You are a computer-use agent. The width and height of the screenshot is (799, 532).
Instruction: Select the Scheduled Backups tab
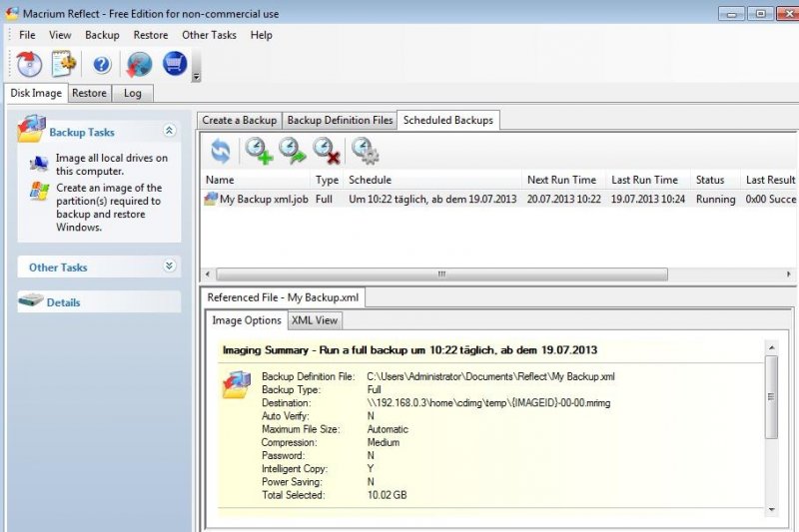[x=448, y=120]
